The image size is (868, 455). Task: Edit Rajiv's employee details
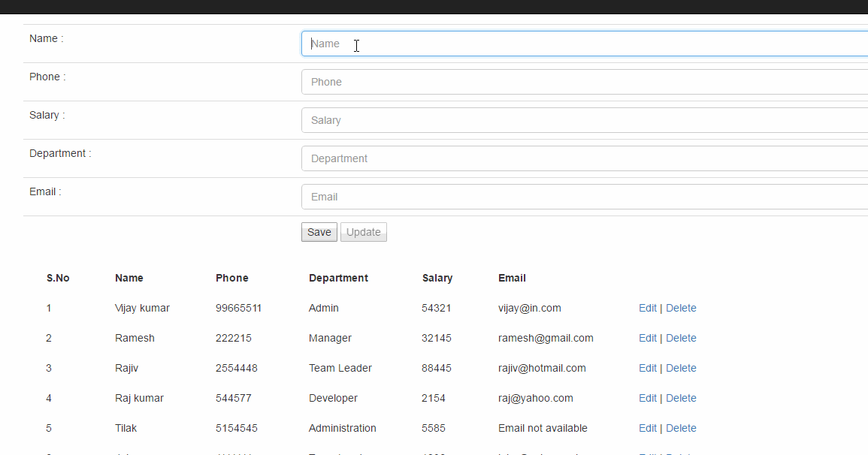click(x=648, y=368)
